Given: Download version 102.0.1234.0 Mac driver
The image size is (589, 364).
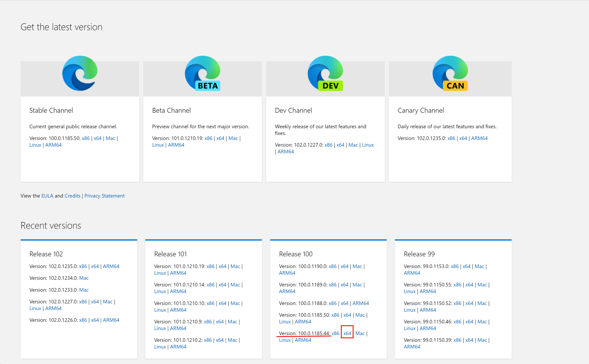Looking at the screenshot, I should tap(84, 278).
